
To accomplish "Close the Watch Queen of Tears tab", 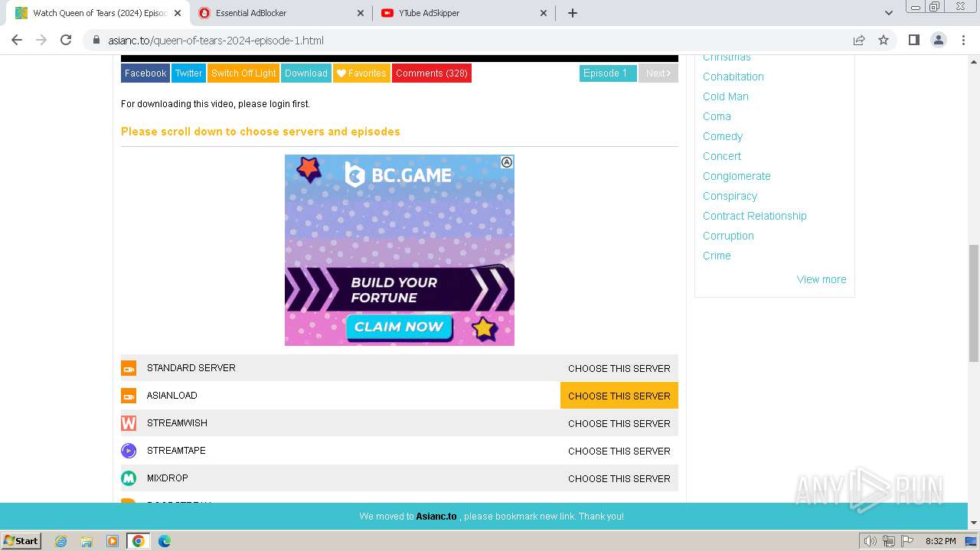I will [178, 13].
